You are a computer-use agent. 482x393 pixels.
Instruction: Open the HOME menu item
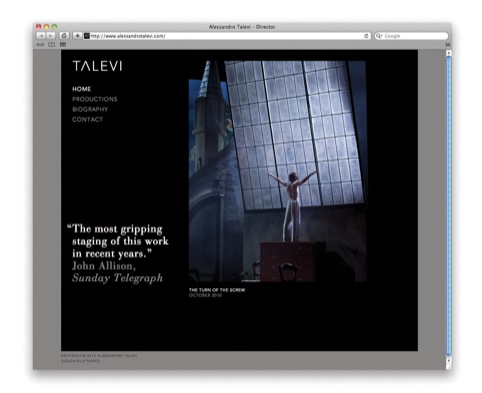(x=82, y=89)
